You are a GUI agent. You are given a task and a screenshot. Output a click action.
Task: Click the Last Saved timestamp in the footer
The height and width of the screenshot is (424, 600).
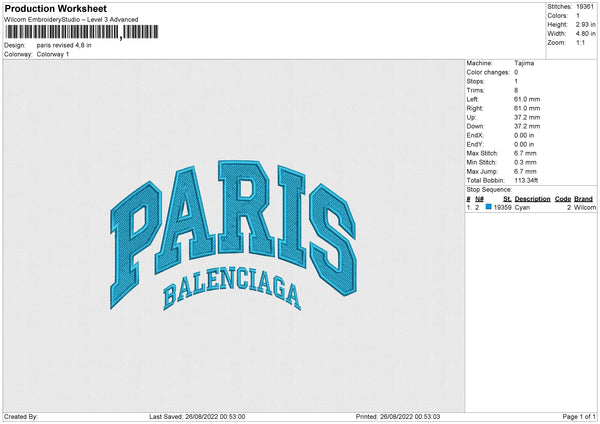point(197,416)
